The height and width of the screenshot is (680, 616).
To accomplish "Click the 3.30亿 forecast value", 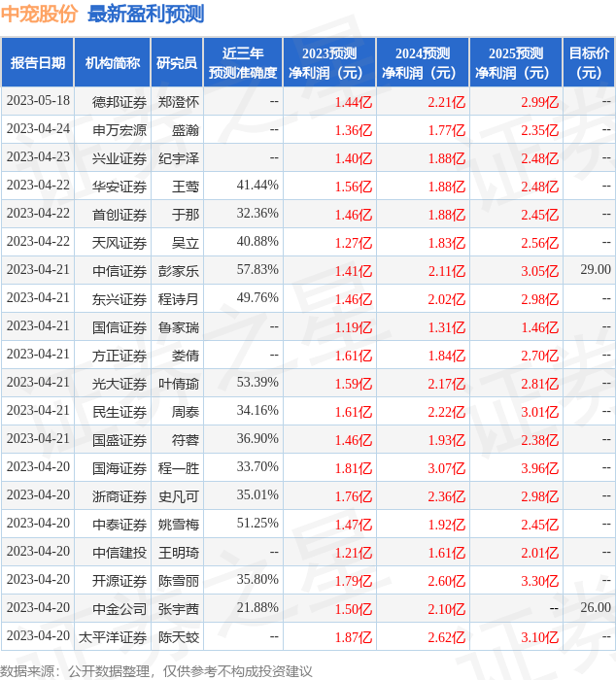I will [540, 582].
